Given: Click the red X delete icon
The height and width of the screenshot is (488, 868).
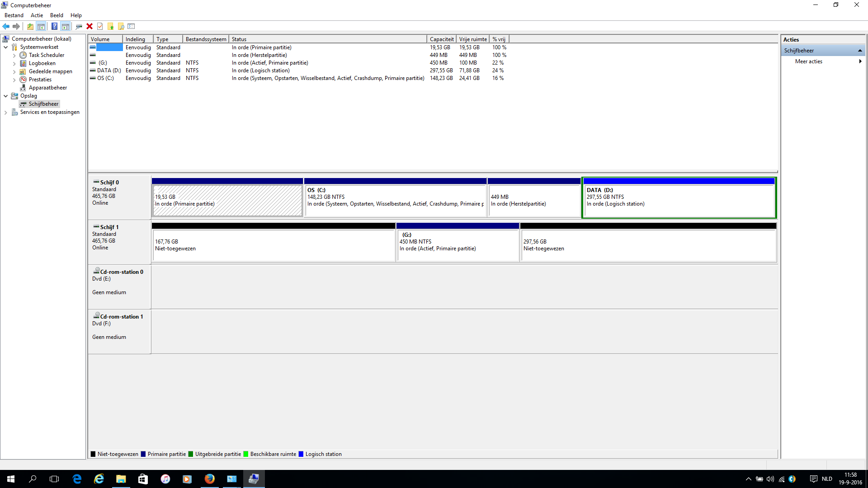Looking at the screenshot, I should (90, 26).
